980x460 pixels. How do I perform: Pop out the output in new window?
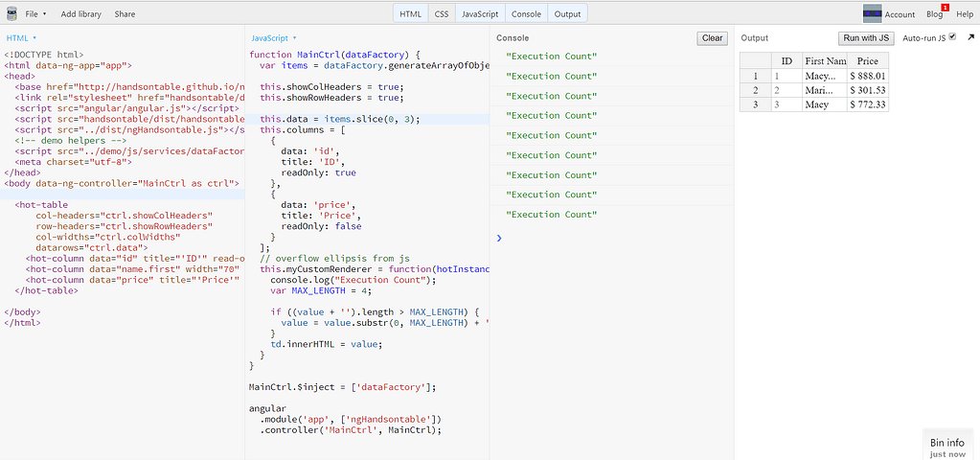tap(969, 37)
